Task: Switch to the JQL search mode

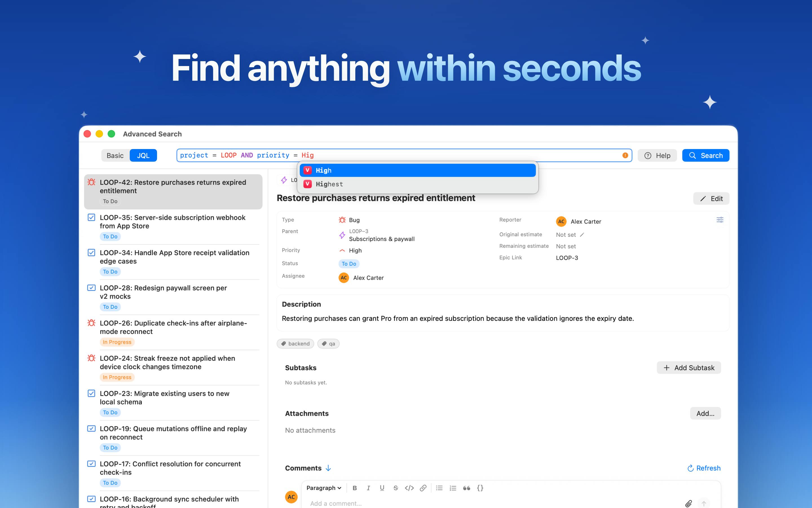Action: [x=143, y=155]
